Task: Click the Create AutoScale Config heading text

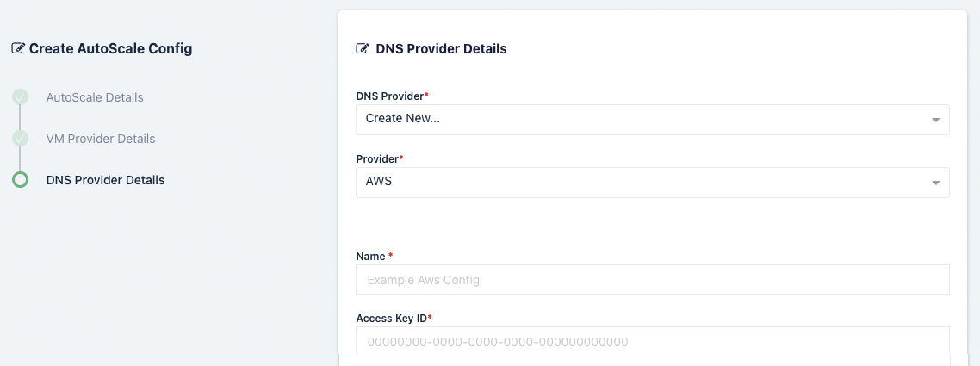Action: 110,49
